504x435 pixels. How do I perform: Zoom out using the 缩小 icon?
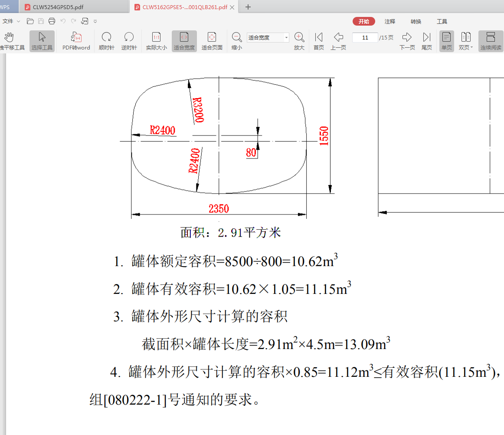[236, 40]
